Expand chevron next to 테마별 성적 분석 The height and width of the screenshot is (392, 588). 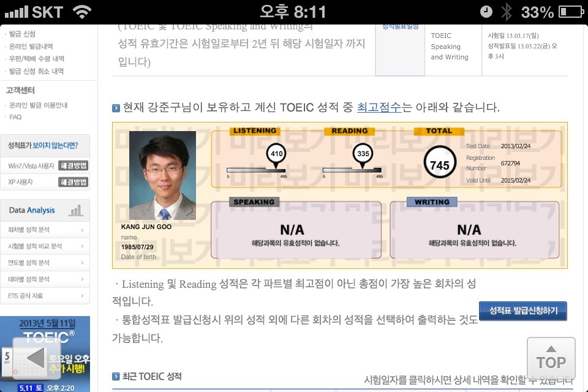82,279
